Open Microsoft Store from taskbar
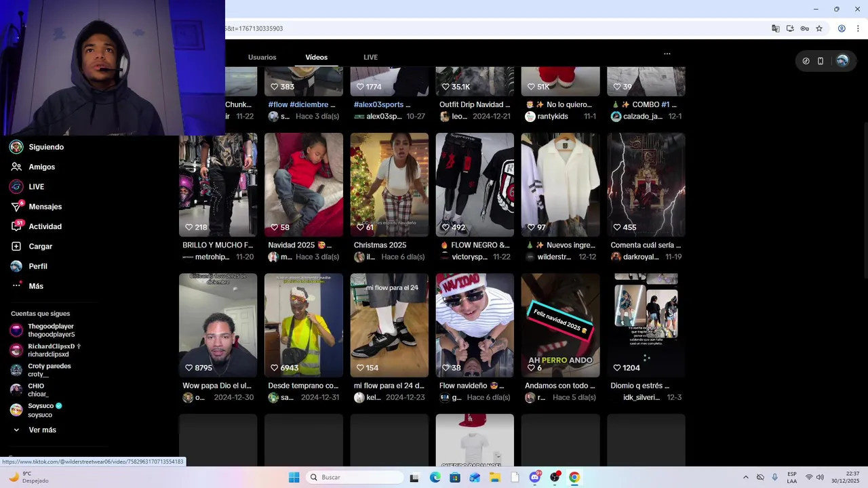 455,477
